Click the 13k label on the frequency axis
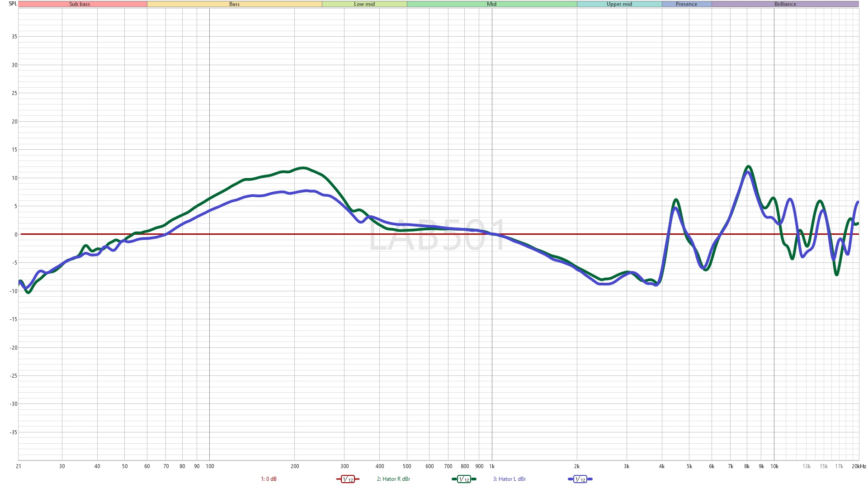Image resolution: width=868 pixels, height=484 pixels. tap(807, 466)
